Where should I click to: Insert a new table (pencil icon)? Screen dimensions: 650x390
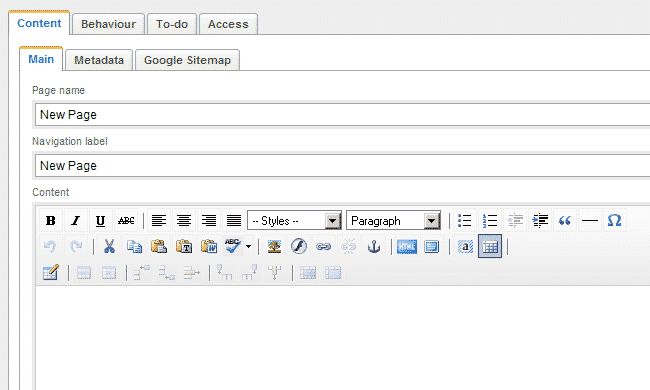click(51, 273)
